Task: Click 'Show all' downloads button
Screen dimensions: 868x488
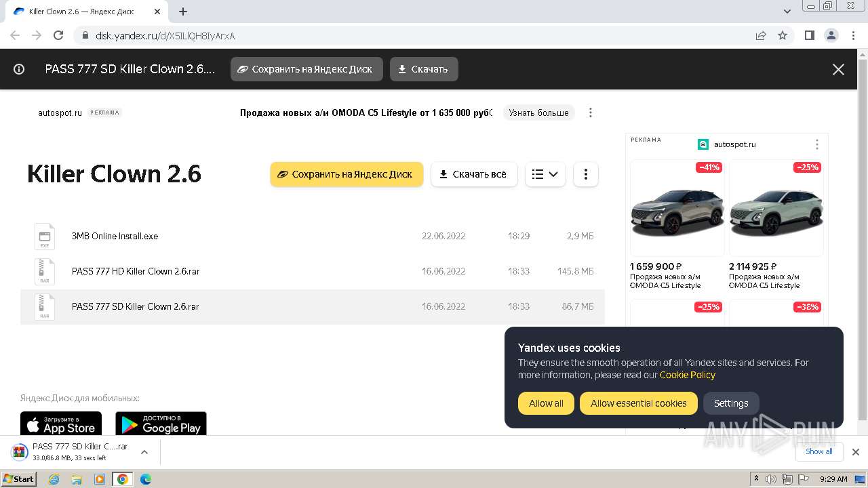Action: click(819, 451)
